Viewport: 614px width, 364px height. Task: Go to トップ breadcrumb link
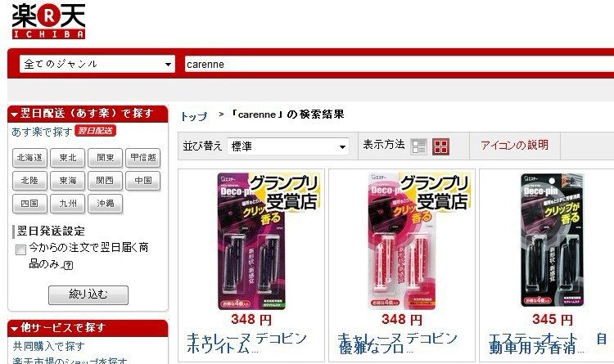(x=193, y=116)
